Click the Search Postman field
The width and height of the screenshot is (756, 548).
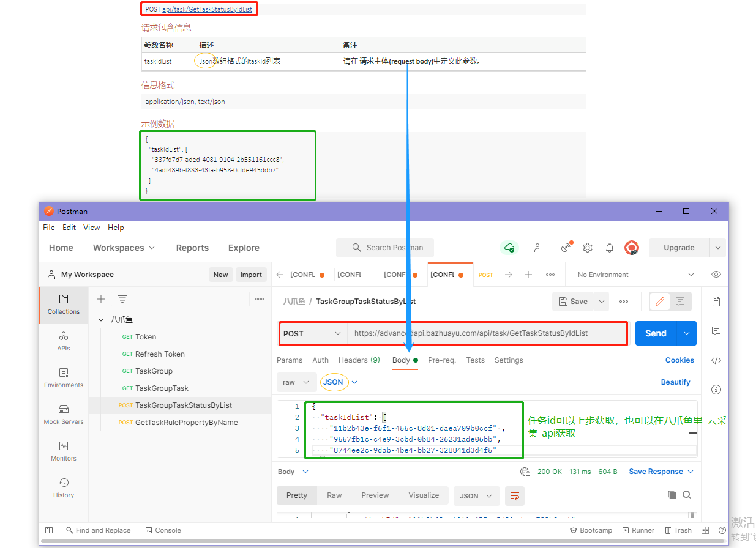(385, 248)
